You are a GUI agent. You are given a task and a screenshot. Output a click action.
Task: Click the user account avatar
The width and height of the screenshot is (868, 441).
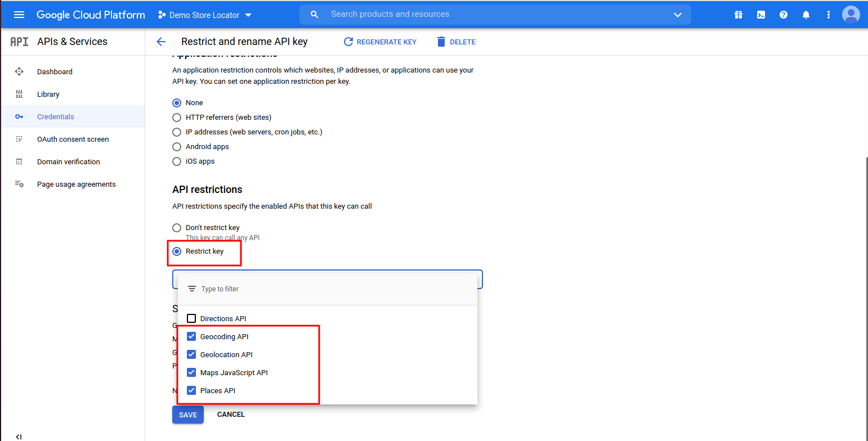coord(851,15)
